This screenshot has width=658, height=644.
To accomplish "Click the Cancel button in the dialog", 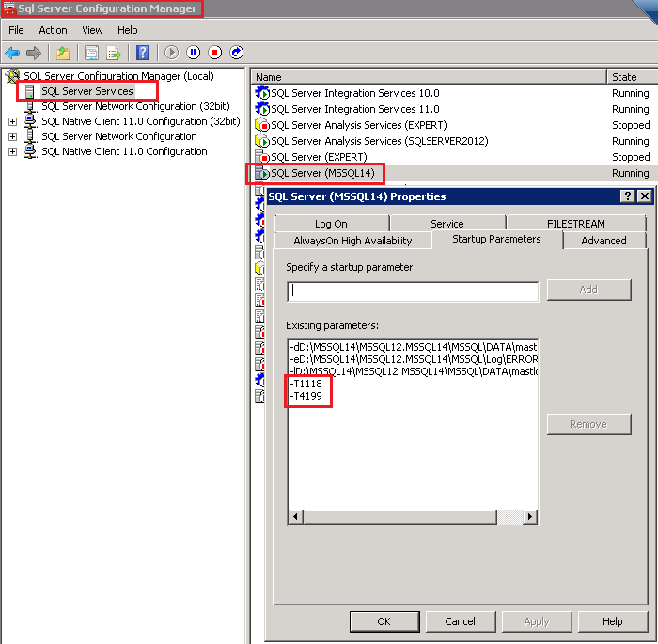I will tap(460, 621).
